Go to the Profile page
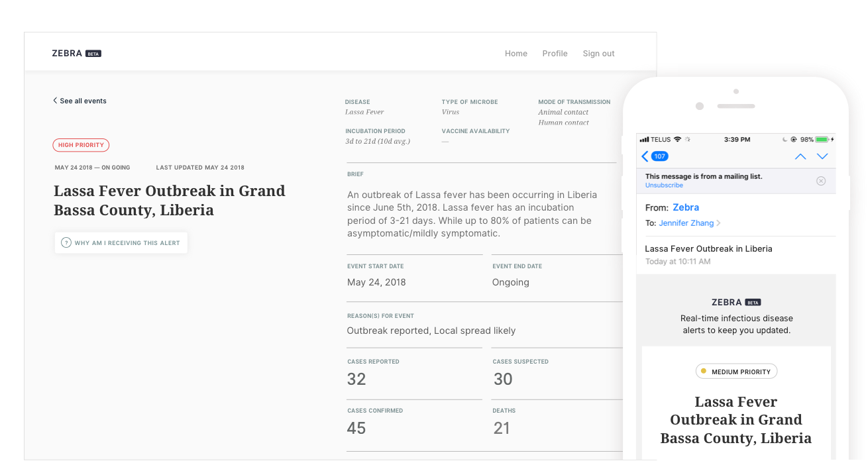The image size is (868, 461). click(555, 54)
